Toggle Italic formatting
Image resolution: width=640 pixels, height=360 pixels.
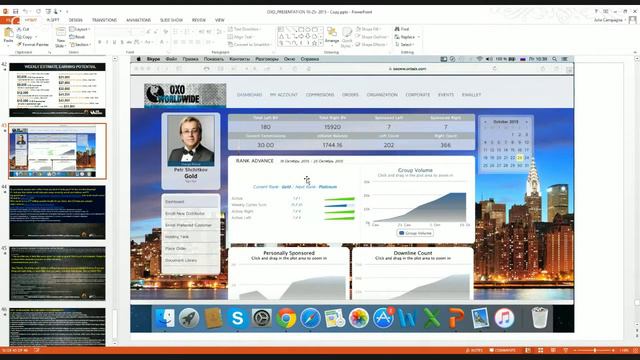click(x=107, y=42)
